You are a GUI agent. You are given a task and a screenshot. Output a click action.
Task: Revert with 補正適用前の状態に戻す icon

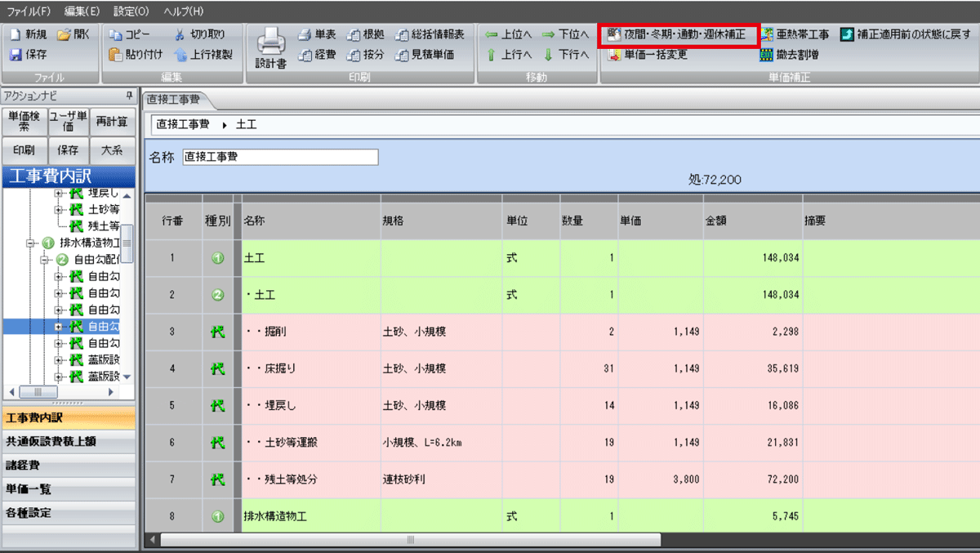(x=847, y=35)
